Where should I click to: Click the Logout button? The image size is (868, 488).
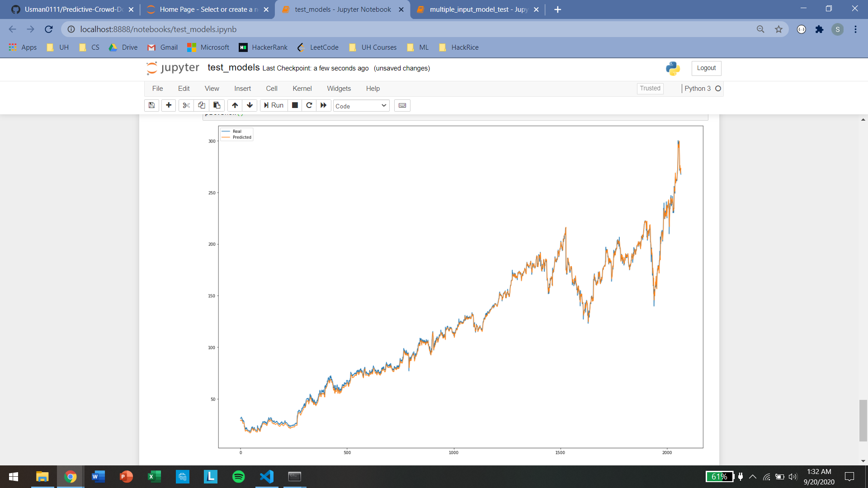point(706,68)
